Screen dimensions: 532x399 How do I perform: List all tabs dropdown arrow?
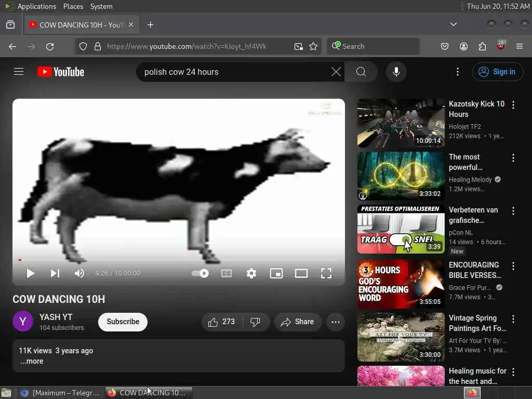coord(453,24)
